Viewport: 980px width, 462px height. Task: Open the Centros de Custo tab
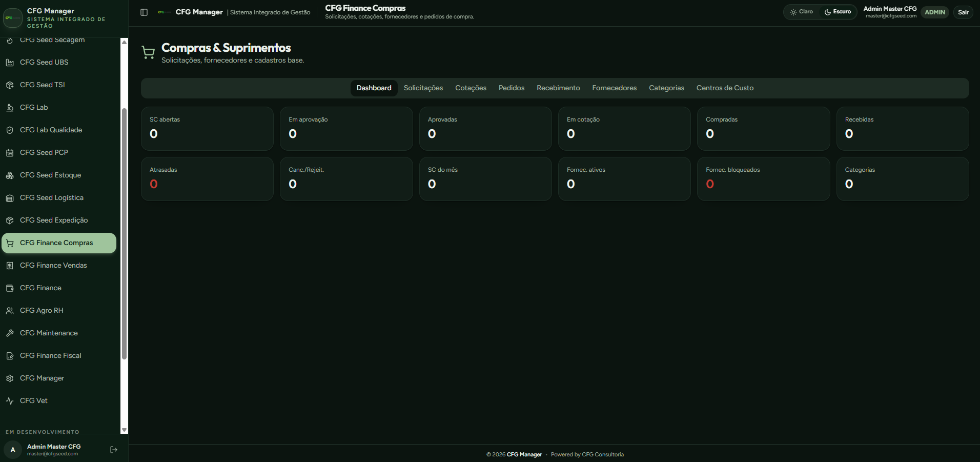(725, 88)
